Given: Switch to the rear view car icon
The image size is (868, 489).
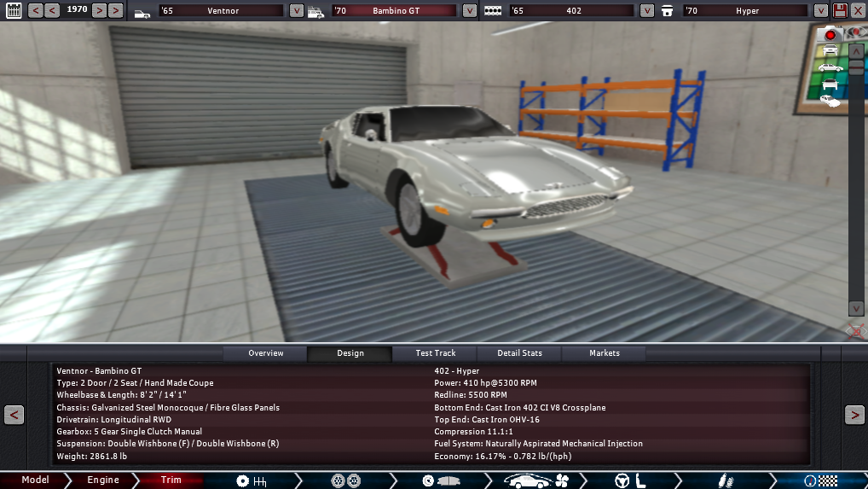Looking at the screenshot, I should (830, 84).
